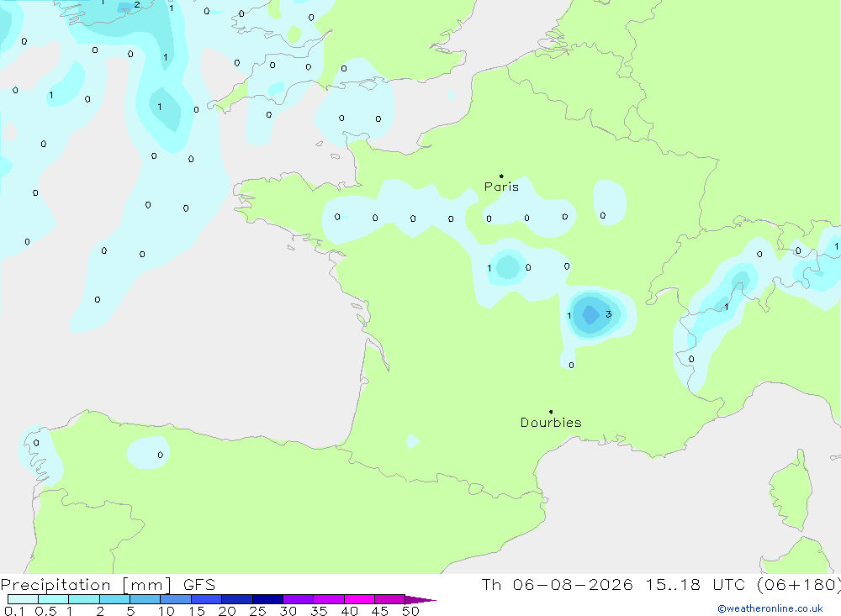The height and width of the screenshot is (616, 841).
Task: Click the legend label '0.1'
Action: pyautogui.click(x=14, y=611)
